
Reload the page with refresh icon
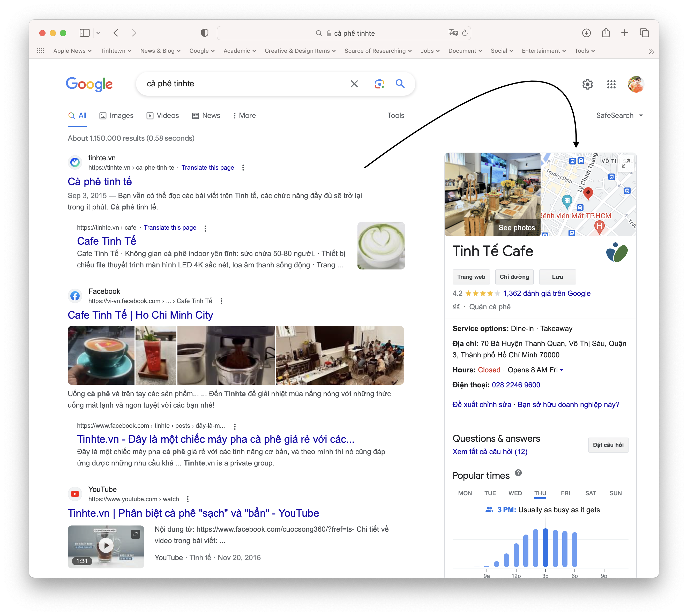coord(465,33)
